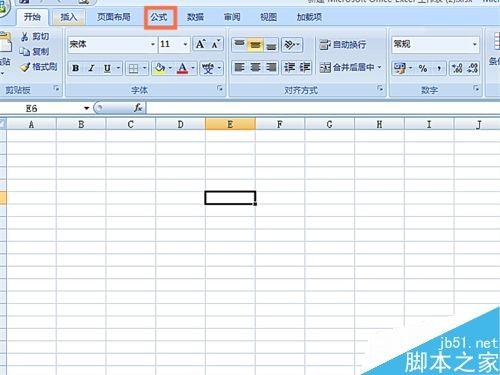Open the 加载项 (Add-ins) tab
The height and width of the screenshot is (375, 500).
point(309,17)
